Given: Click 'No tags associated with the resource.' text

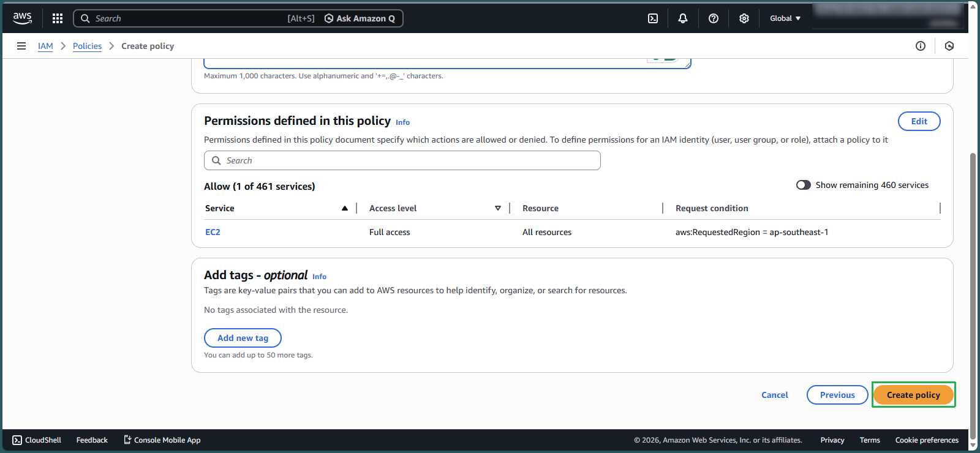Looking at the screenshot, I should coord(276,310).
